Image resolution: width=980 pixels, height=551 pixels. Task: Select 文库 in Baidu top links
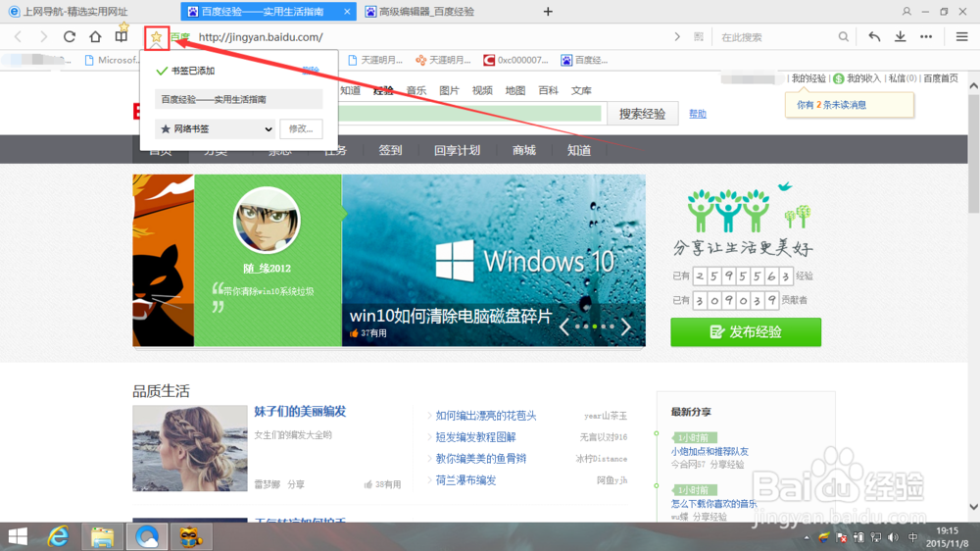581,90
